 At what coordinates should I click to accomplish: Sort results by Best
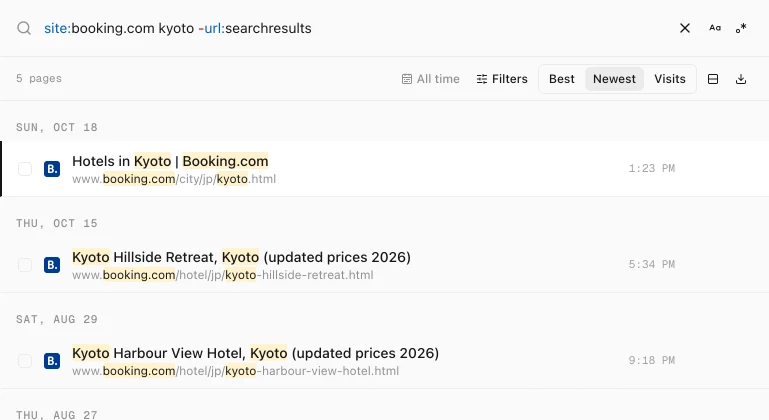(x=562, y=79)
